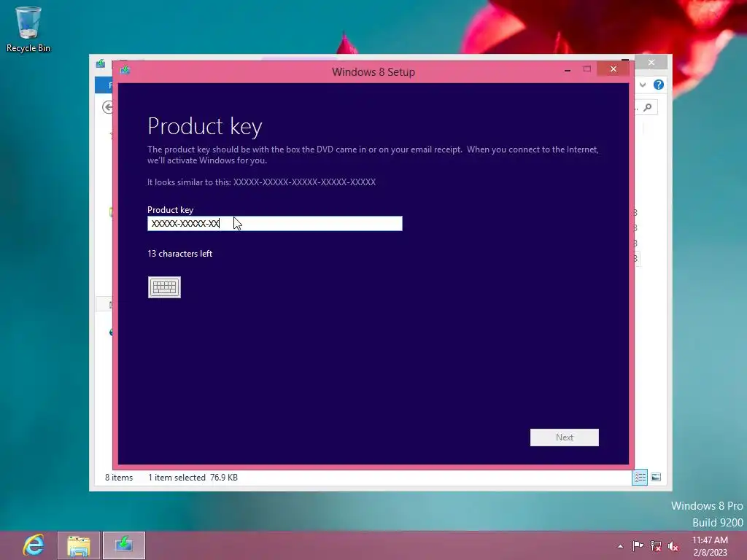
Task: Open the on-screen keyboard button
Action: click(x=164, y=287)
